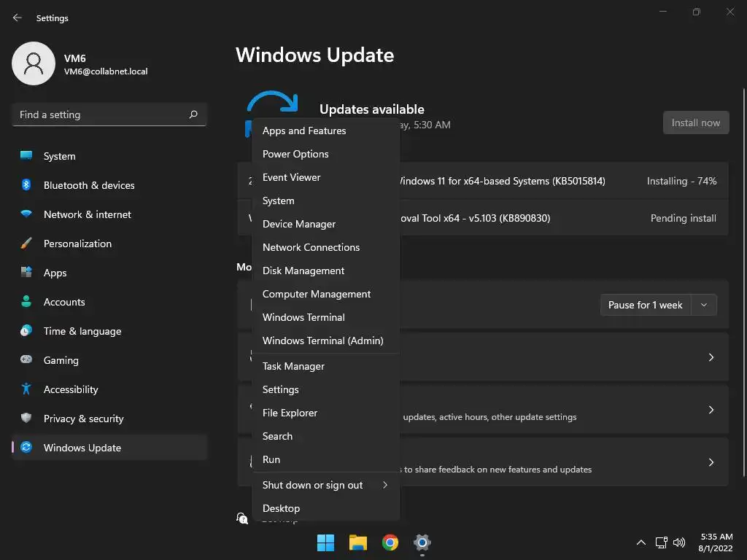
Task: Open Bluetooth & devices settings
Action: 109,184
